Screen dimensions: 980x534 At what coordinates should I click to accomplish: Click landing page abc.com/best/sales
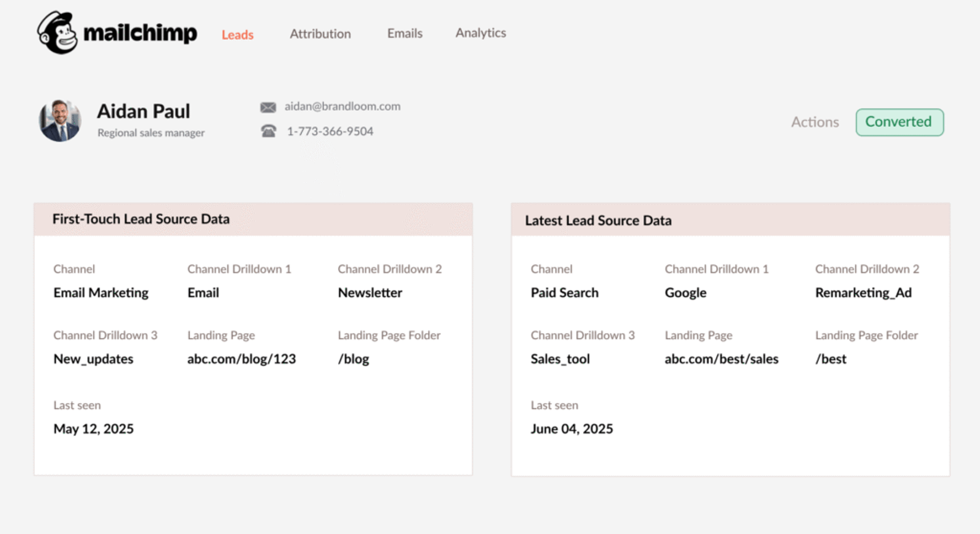coord(722,359)
